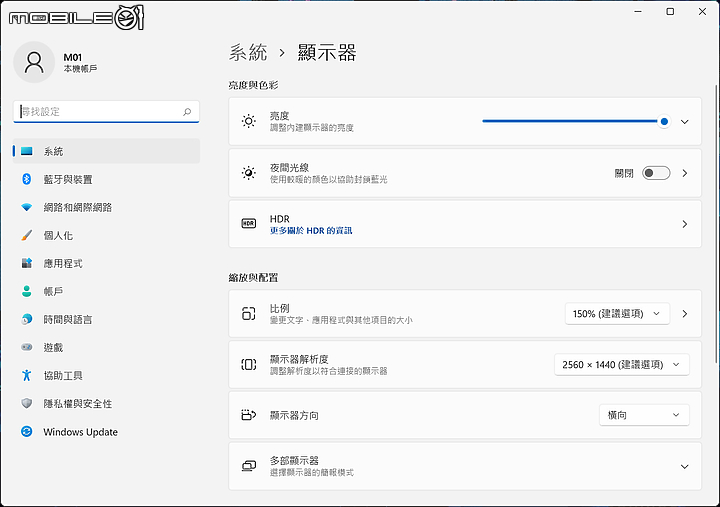Screen dimensions: 720x507
Task: Click the display orientation icon
Action: (248, 415)
